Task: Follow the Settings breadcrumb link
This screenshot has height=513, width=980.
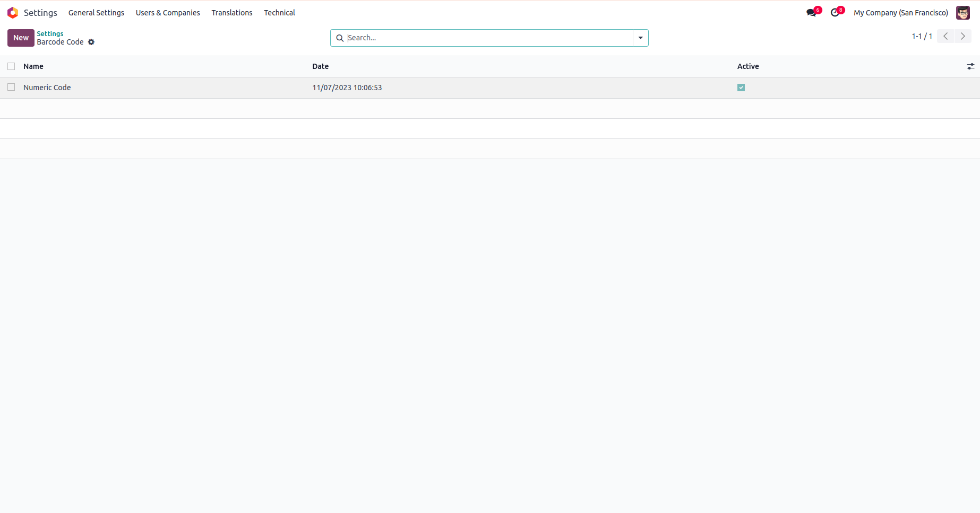Action: point(50,33)
